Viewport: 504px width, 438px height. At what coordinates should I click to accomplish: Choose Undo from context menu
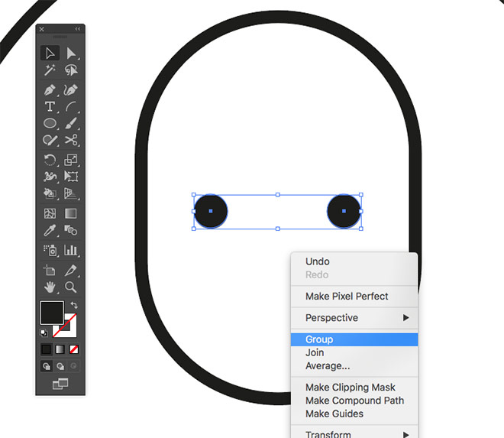pos(354,261)
